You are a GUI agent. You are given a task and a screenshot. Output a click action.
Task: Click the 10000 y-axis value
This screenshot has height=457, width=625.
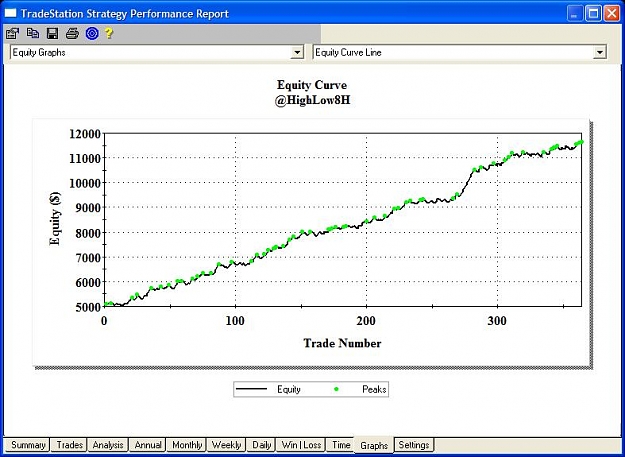coord(85,183)
